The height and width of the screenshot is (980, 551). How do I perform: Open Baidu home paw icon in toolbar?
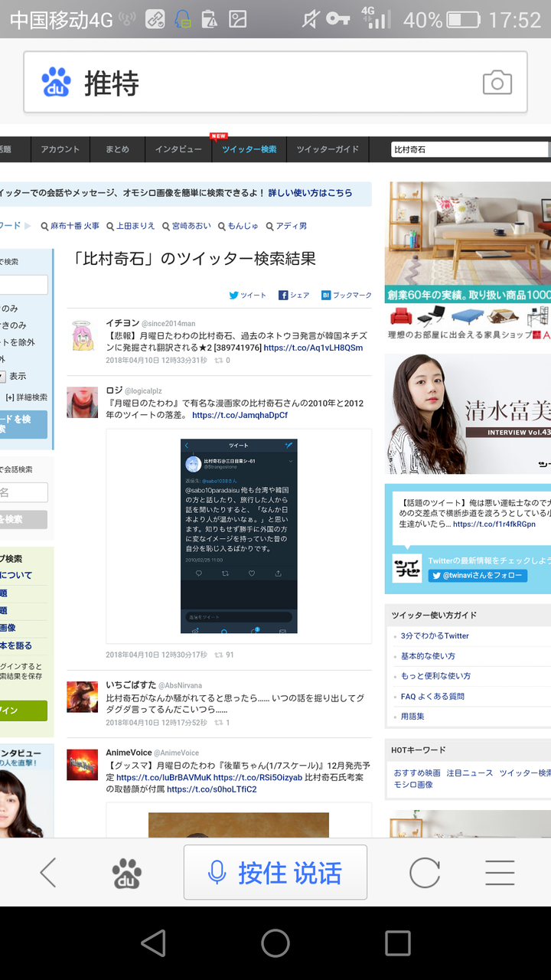pyautogui.click(x=127, y=873)
